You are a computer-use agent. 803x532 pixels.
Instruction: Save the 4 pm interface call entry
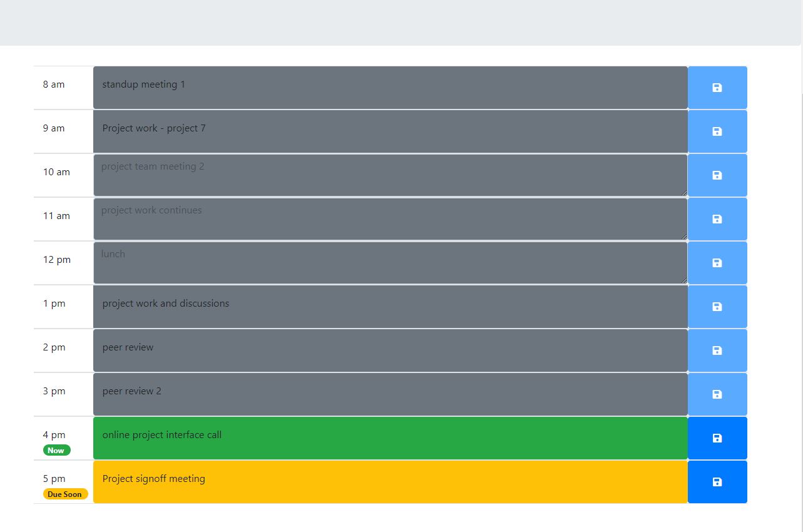tap(717, 438)
